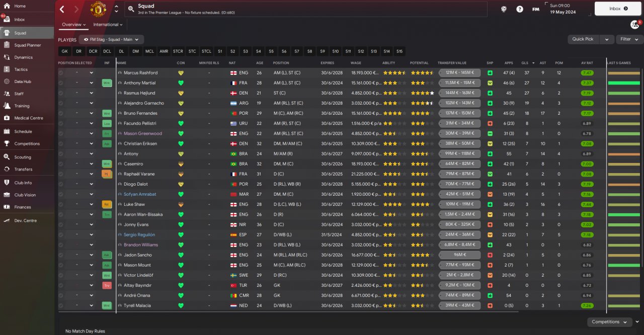Open Sofyan Amrabat's player profile
Image resolution: width=644 pixels, height=335 pixels.
[x=140, y=194]
